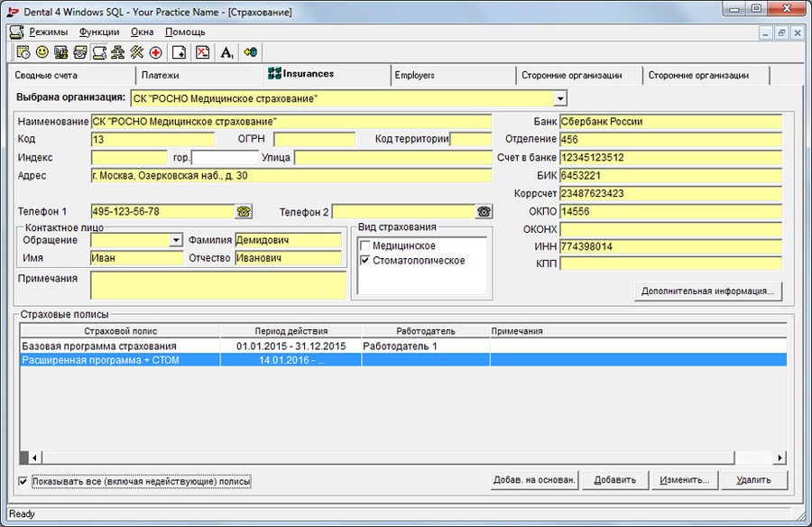Click the yellow smiley face toolbar icon
Screen dimensions: 812x527
tap(42, 52)
